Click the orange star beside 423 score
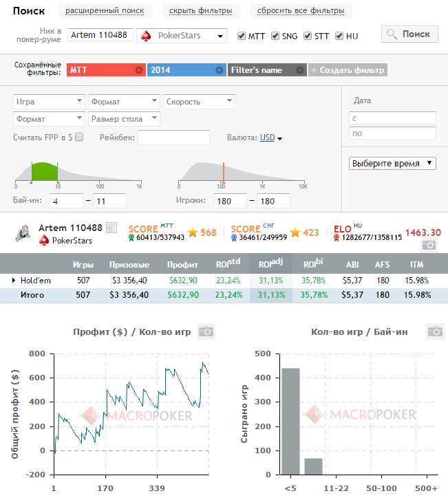The height and width of the screenshot is (500, 448). pyautogui.click(x=295, y=232)
